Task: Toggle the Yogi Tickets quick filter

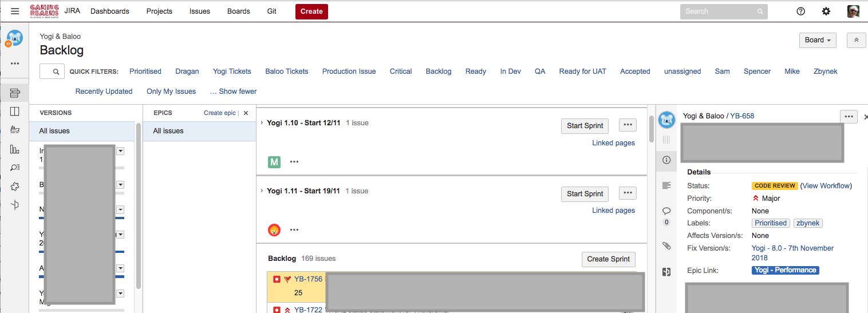Action: point(232,72)
